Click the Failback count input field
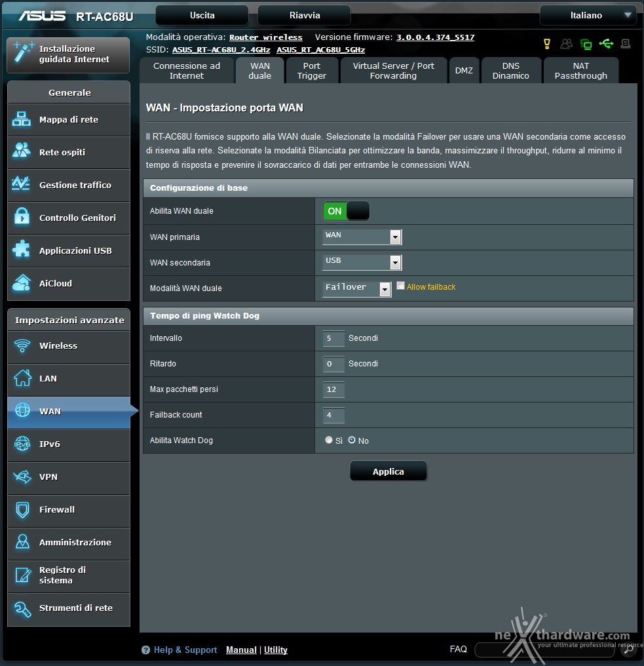 (x=333, y=415)
